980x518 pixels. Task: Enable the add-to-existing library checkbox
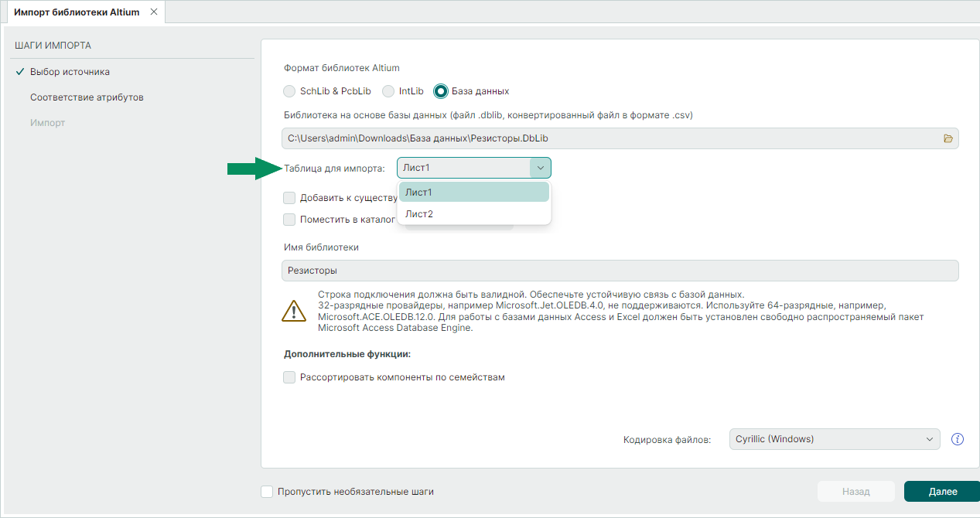(289, 198)
